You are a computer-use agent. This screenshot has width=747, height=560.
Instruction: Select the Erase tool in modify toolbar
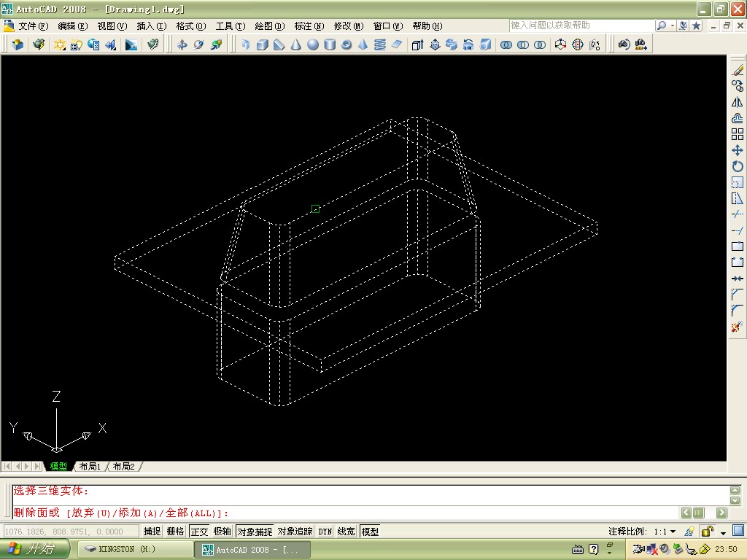(x=738, y=71)
